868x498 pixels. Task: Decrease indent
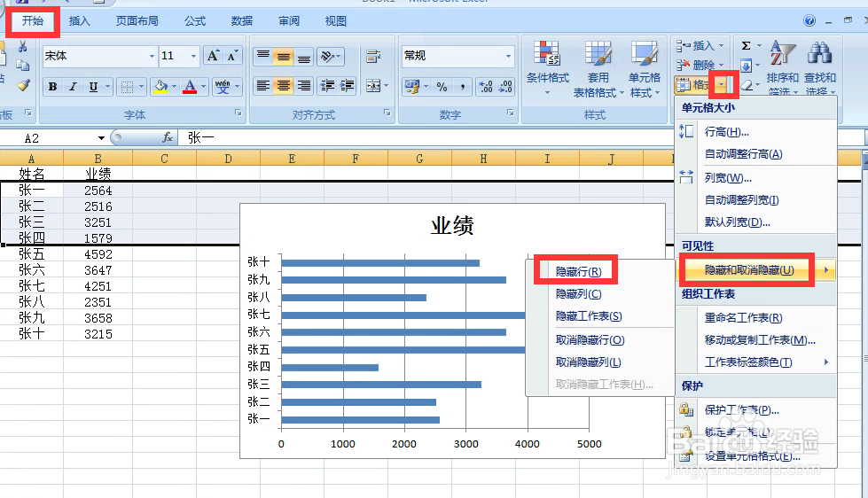click(x=327, y=86)
